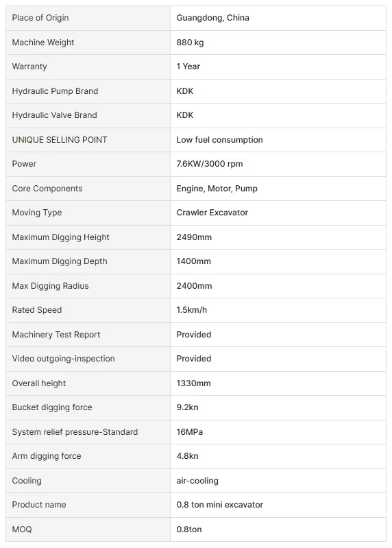Click the Place of Origin label cell
Image resolution: width=392 pixels, height=548 pixels.
(88, 18)
